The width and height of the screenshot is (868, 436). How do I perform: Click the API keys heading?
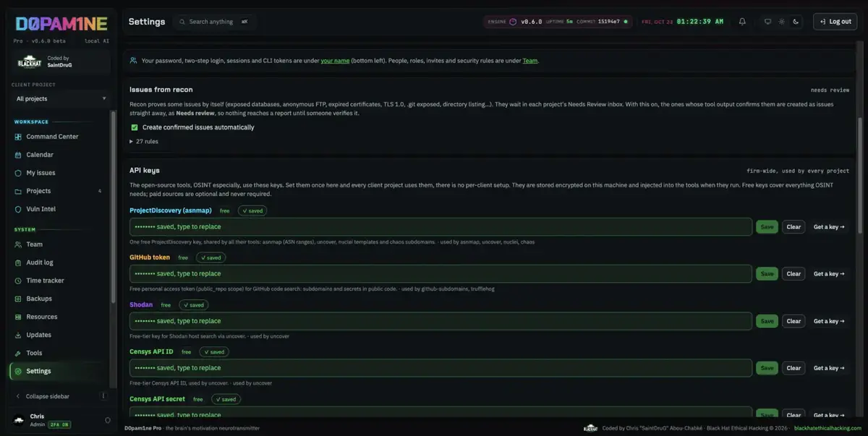coord(145,171)
